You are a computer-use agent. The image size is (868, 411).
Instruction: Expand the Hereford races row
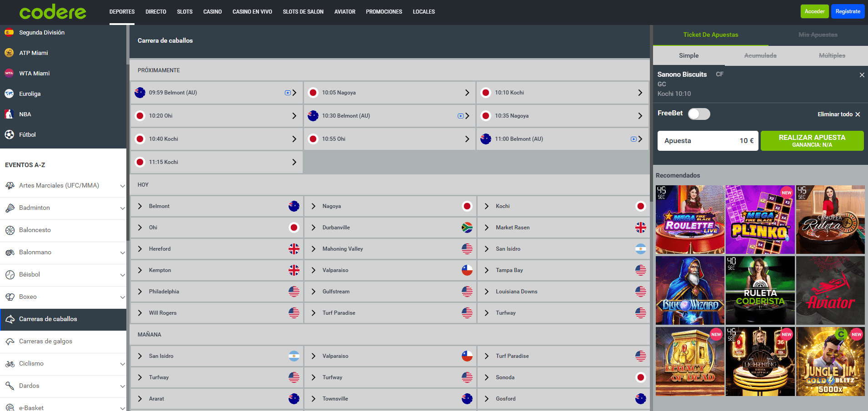pos(217,249)
